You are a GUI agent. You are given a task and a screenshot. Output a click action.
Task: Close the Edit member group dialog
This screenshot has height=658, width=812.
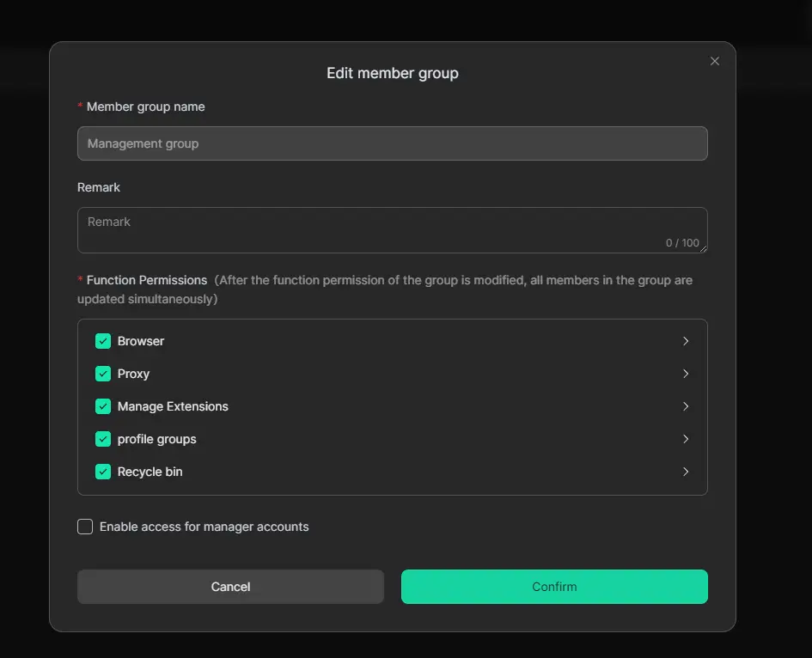[714, 61]
